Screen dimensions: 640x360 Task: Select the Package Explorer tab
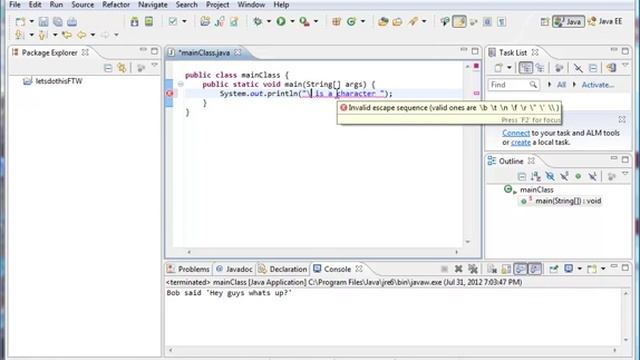(49, 53)
